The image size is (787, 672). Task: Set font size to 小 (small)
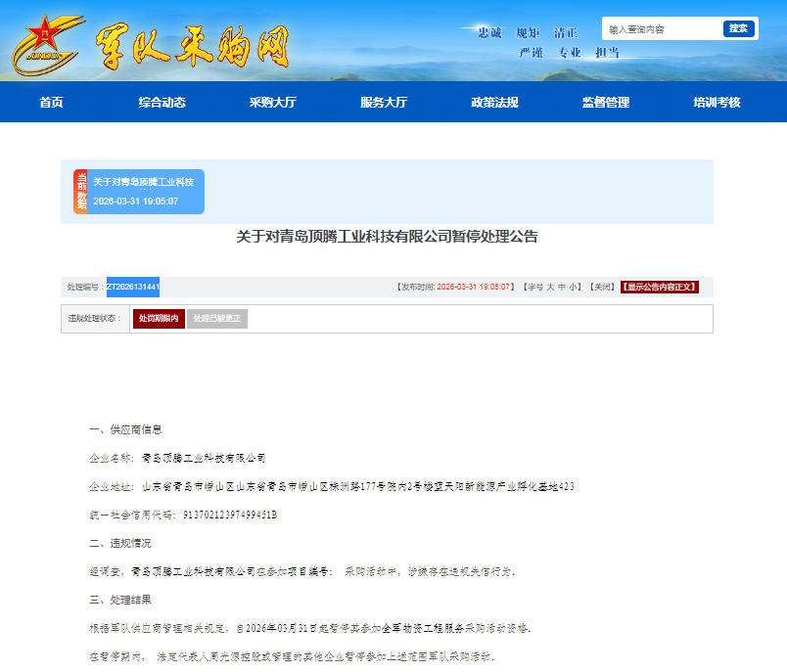click(x=574, y=288)
